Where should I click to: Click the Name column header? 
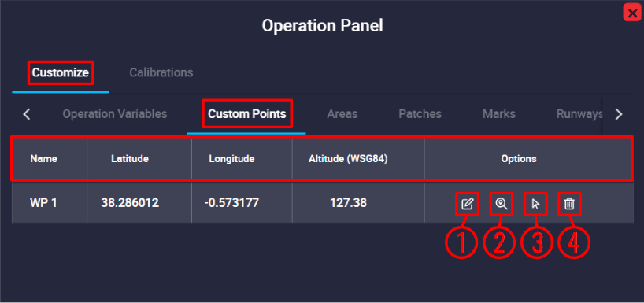[x=43, y=158]
